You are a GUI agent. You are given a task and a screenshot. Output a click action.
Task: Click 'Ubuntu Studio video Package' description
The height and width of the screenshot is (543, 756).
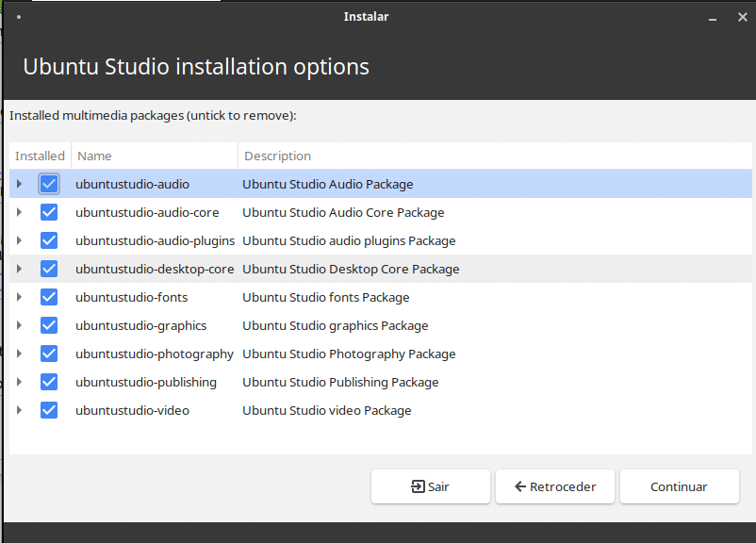pos(327,411)
